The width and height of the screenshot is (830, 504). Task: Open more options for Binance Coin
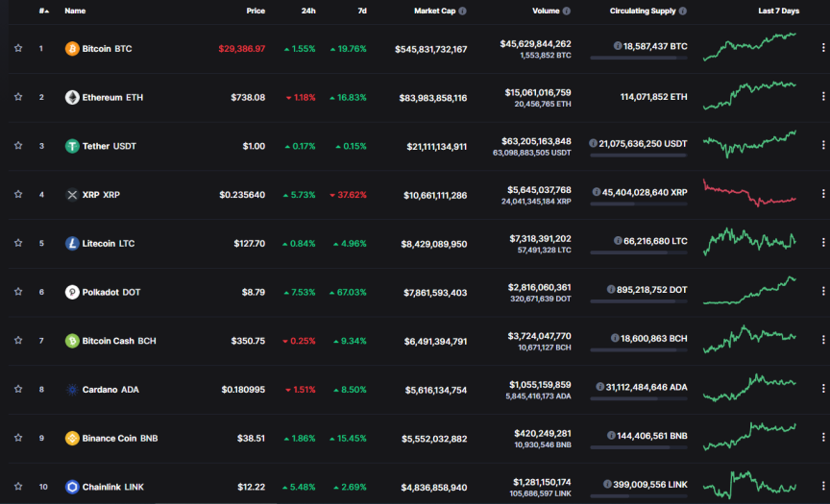(x=823, y=437)
